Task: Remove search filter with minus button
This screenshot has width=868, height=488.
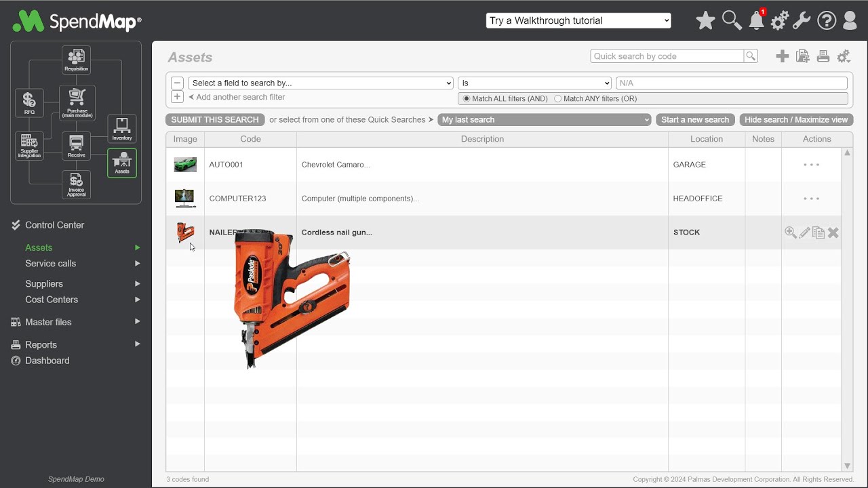Action: (177, 83)
